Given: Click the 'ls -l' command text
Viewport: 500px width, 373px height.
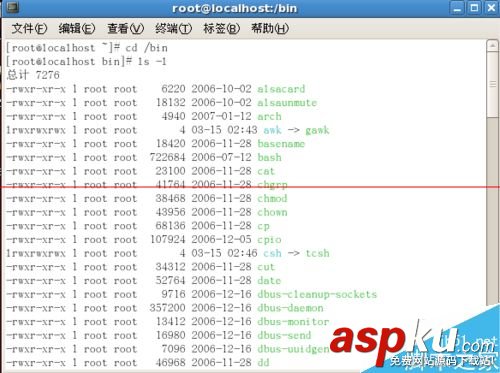Looking at the screenshot, I should pos(152,62).
